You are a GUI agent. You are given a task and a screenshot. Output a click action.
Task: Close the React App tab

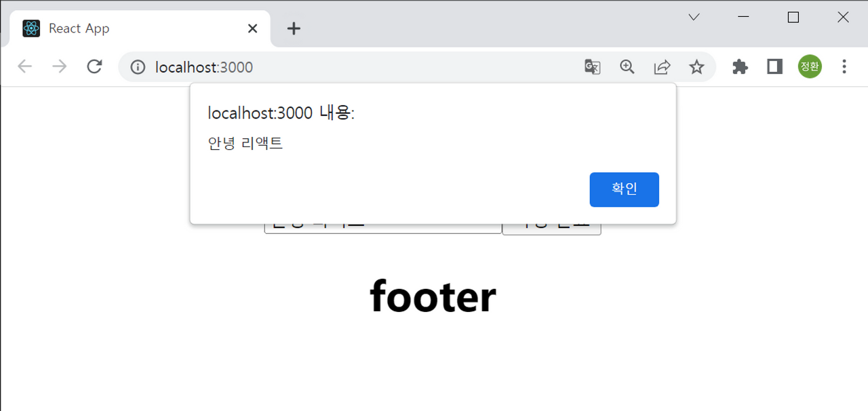point(252,28)
